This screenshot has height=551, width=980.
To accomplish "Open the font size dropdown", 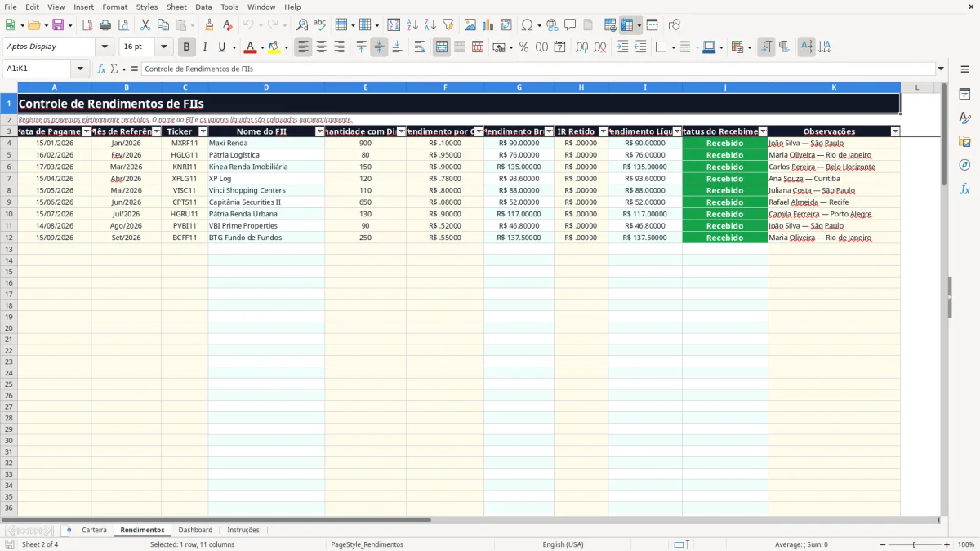I will 163,47.
